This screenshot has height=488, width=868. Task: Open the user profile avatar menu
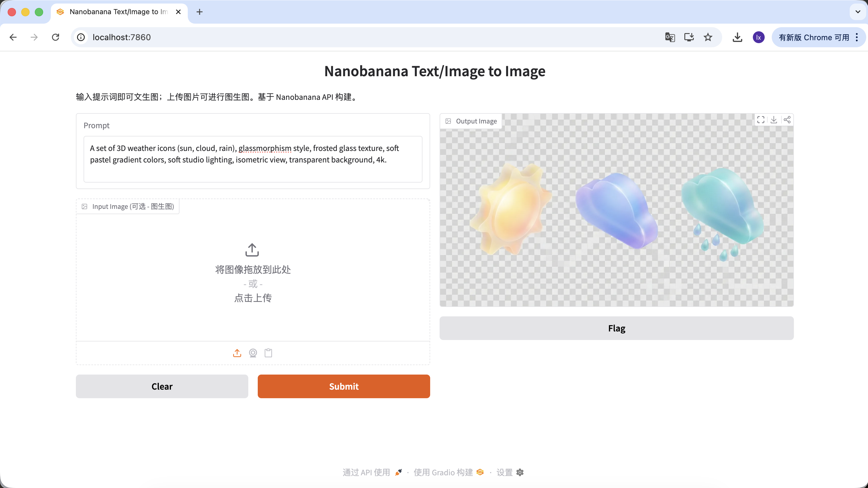click(758, 37)
